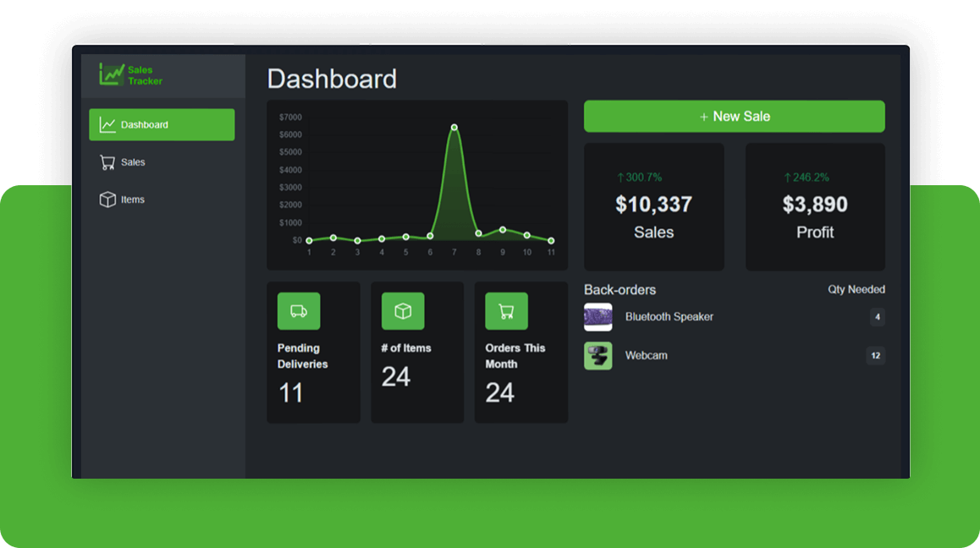
Task: Click the quantity badge showing 12
Action: click(875, 355)
